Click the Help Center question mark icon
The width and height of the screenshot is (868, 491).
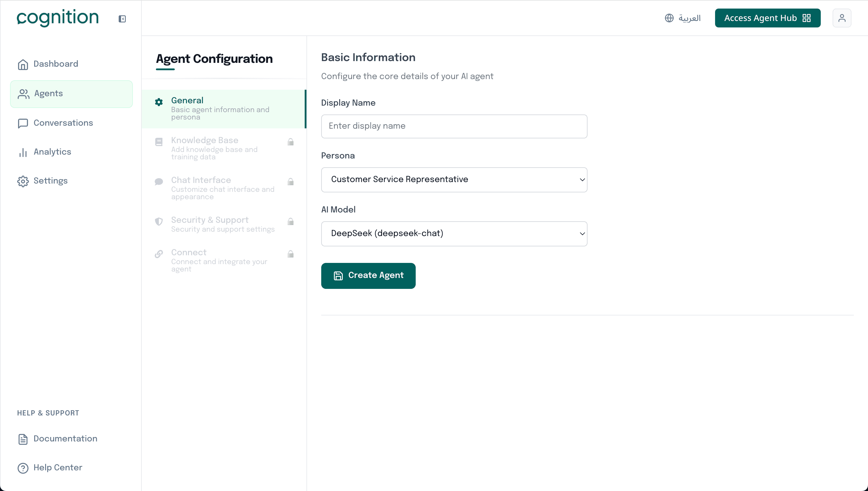(23, 468)
